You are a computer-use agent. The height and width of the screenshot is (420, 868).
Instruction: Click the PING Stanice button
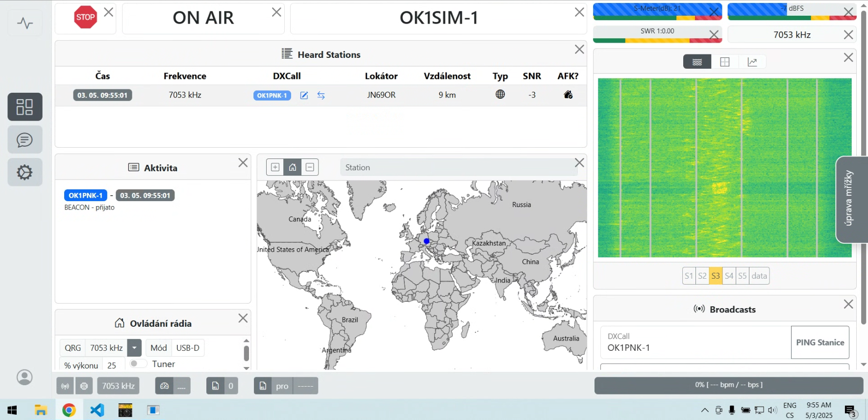tap(820, 342)
